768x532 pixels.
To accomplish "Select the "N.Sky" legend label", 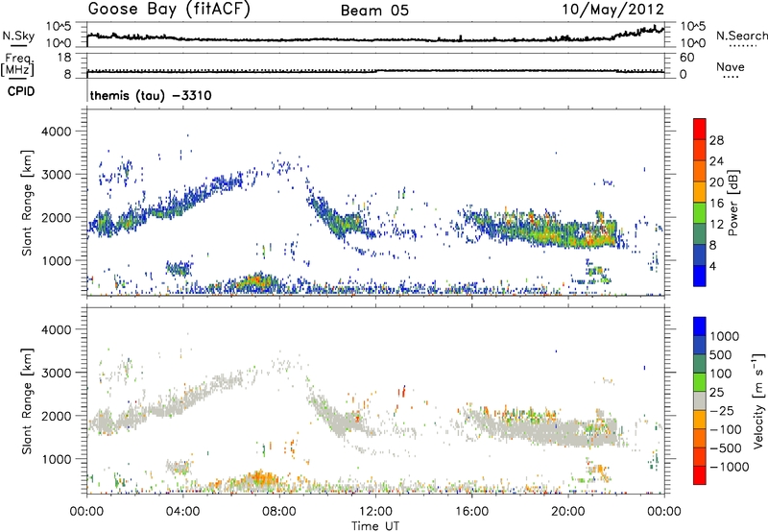I will [x=18, y=36].
